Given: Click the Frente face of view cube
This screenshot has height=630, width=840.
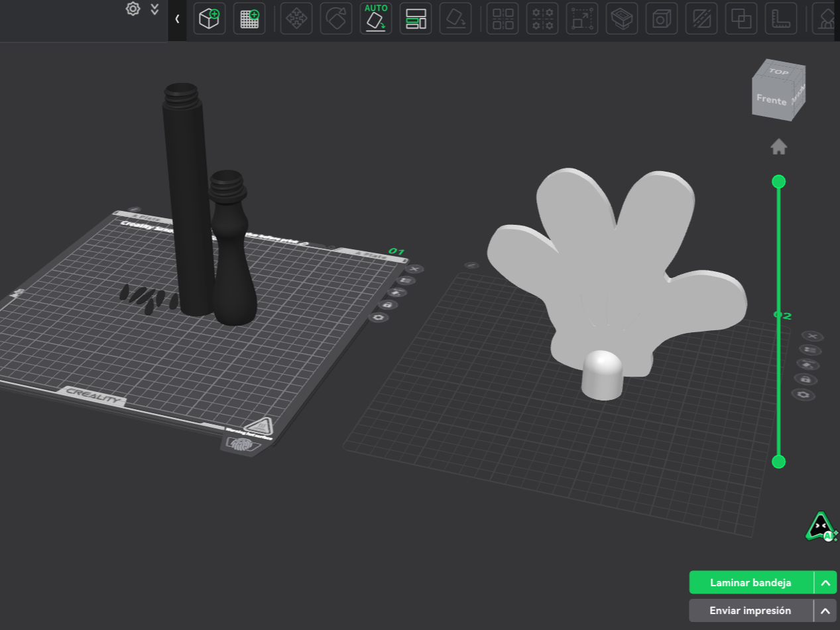Looking at the screenshot, I should coord(771,100).
